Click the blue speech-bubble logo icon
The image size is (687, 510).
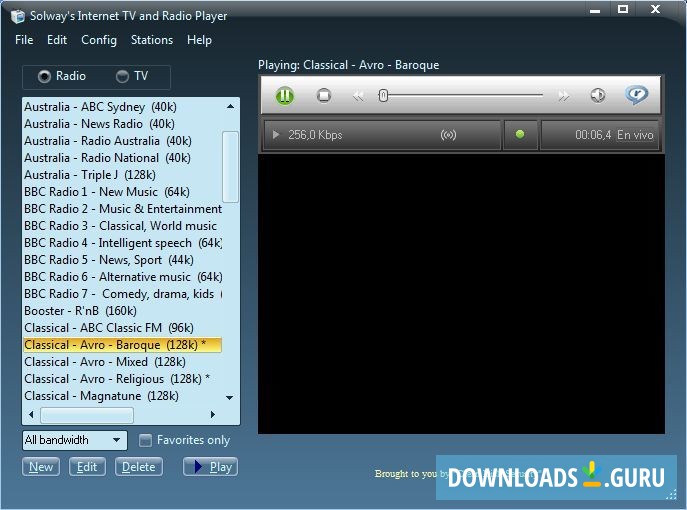[x=637, y=94]
